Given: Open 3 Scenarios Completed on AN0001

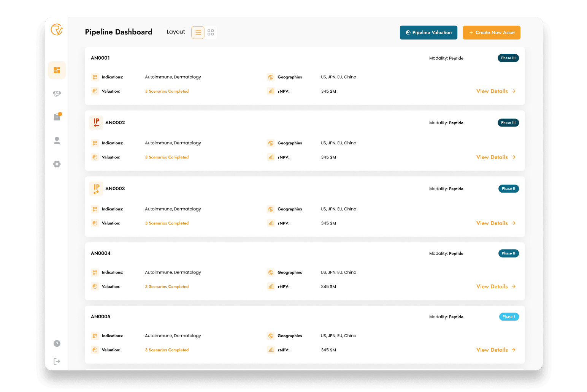Looking at the screenshot, I should click(167, 91).
